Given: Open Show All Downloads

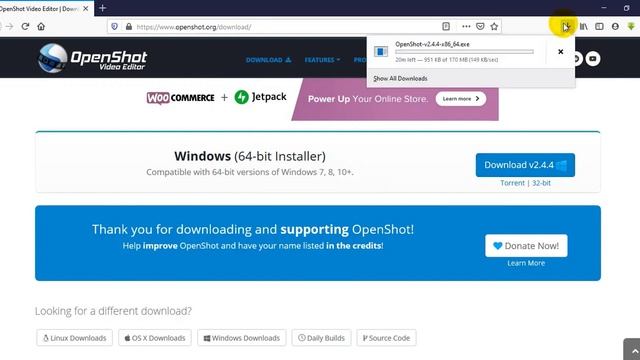Looking at the screenshot, I should tap(400, 78).
